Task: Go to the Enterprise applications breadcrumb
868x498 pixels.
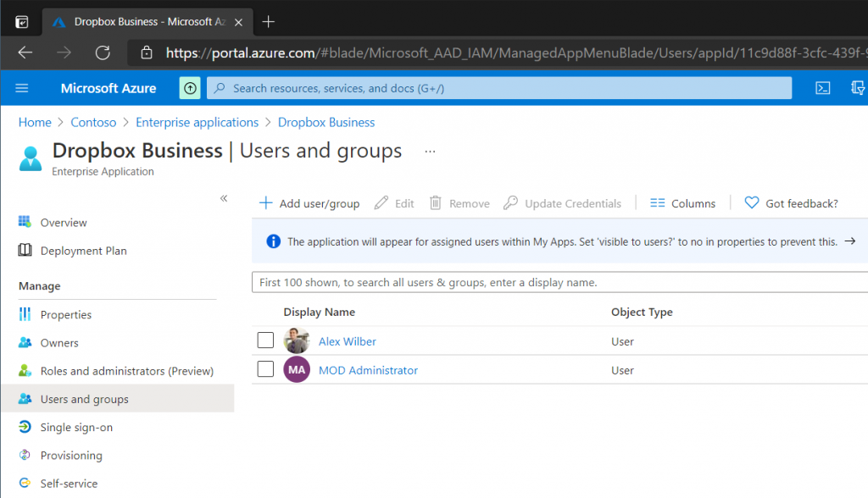Action: pos(197,122)
